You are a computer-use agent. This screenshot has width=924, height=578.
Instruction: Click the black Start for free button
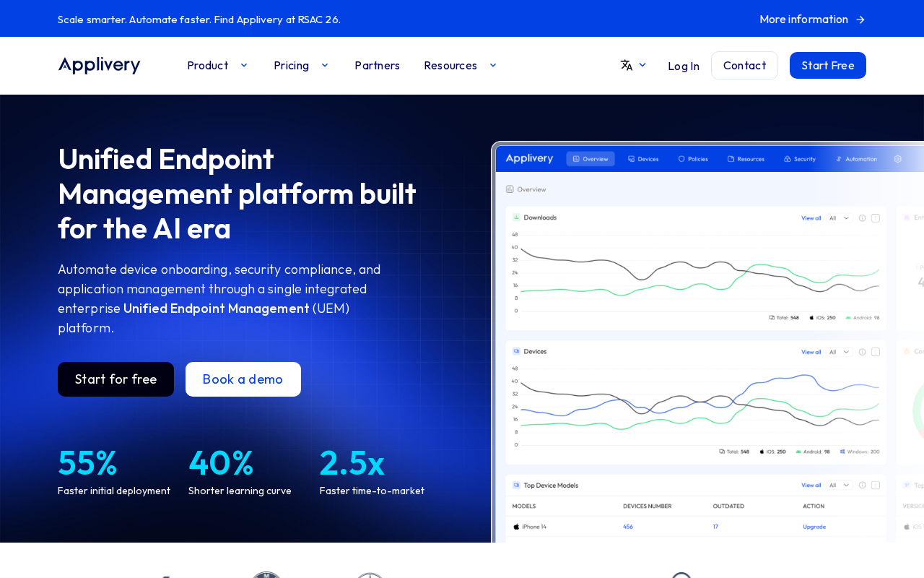[115, 379]
